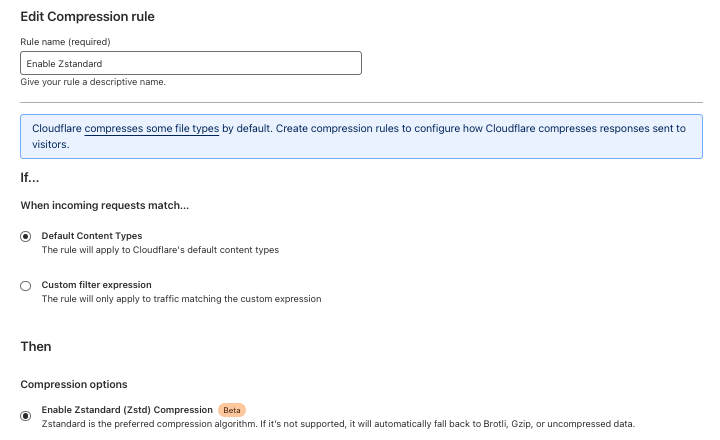Open the "compresses some file types" link
This screenshot has width=720, height=440.
pos(152,129)
